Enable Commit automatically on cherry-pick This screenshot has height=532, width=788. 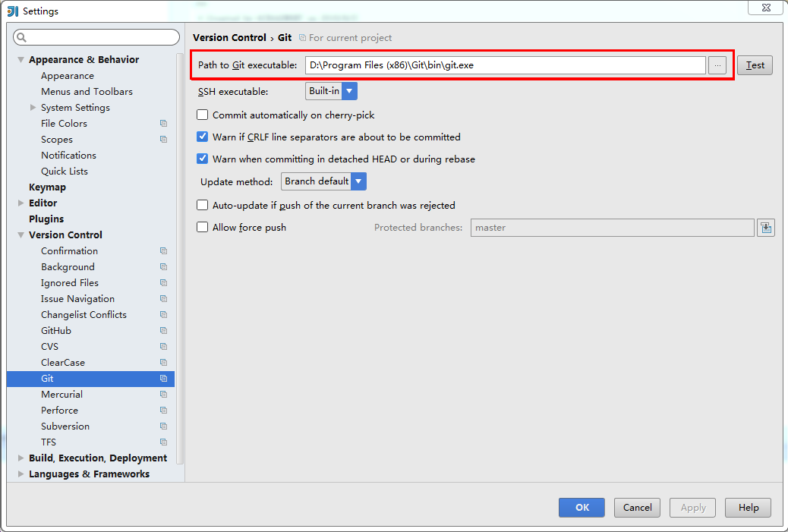pyautogui.click(x=203, y=115)
